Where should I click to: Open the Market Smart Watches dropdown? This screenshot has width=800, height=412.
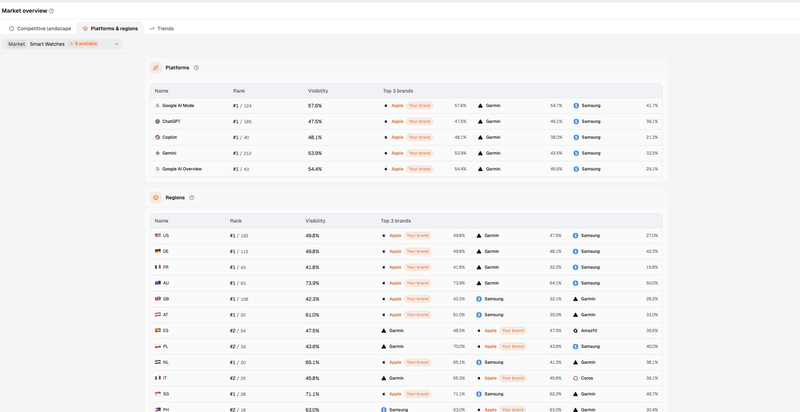click(x=62, y=44)
